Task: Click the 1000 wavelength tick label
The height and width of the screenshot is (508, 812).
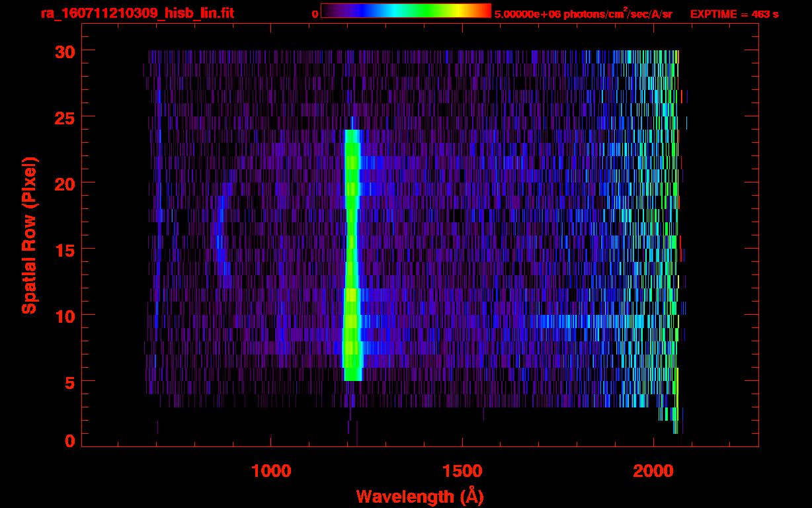Action: point(270,470)
